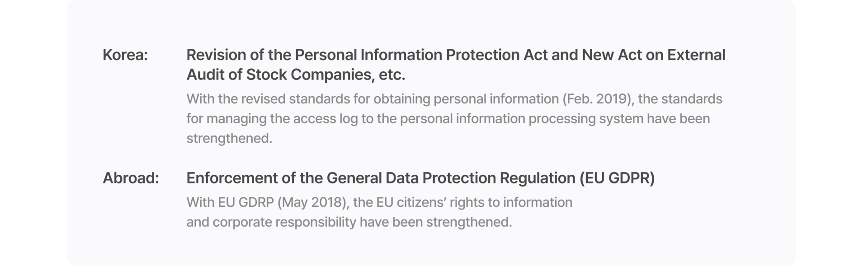
Task: Click "With EU GDRP" in the Abroad paragraph
Action: [230, 202]
